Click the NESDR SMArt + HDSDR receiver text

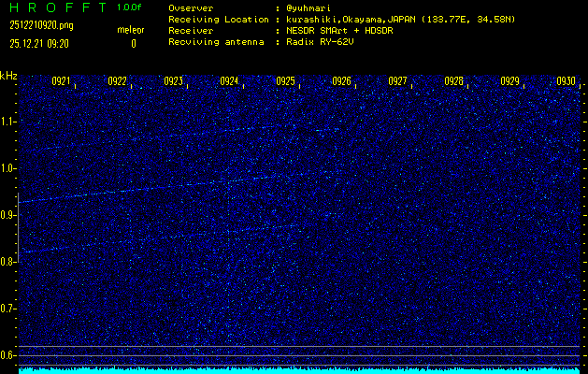(x=340, y=30)
